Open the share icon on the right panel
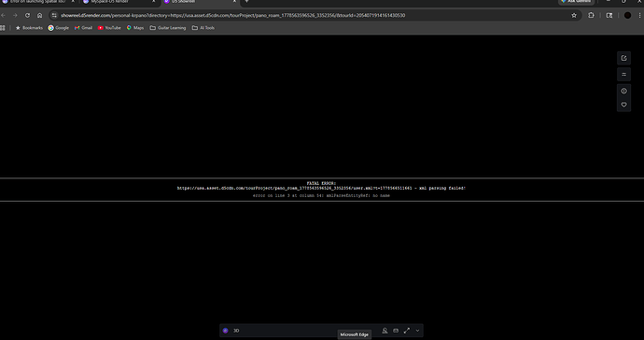644x340 pixels. click(623, 58)
